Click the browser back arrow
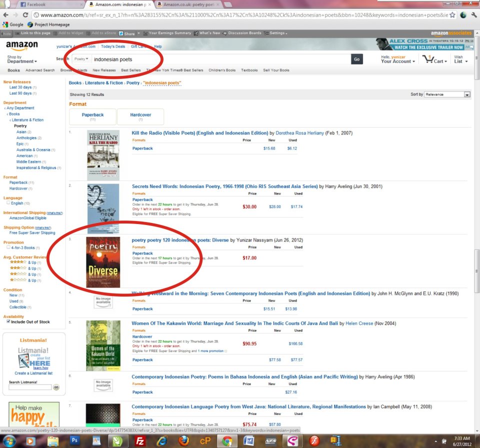This screenshot has height=448, width=480. coord(5,14)
